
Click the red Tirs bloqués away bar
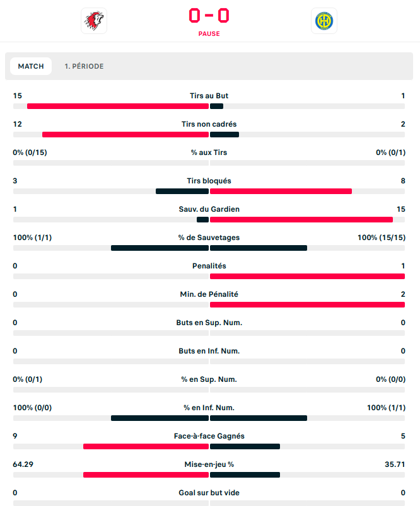281,191
